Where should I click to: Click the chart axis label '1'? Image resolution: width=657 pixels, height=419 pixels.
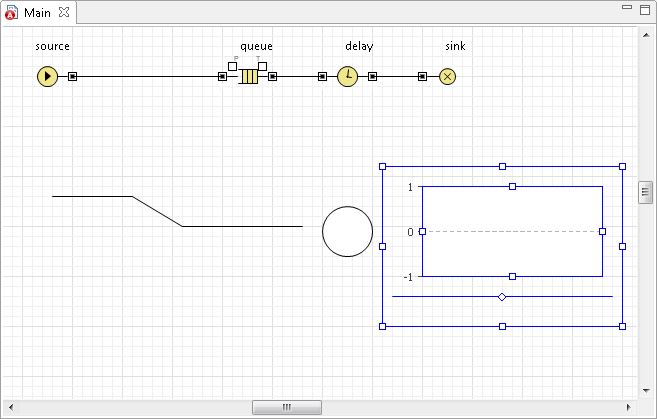[410, 187]
